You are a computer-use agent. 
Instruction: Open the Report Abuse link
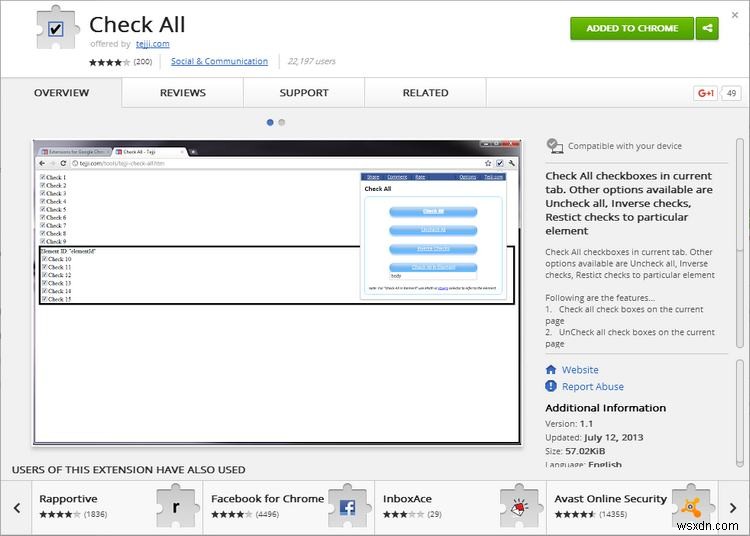pyautogui.click(x=593, y=386)
